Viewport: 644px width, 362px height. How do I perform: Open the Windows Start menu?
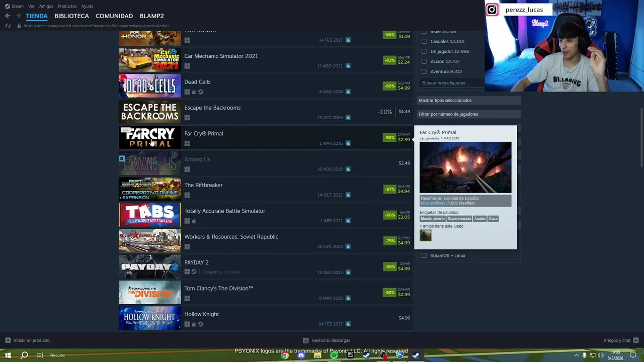(x=8, y=355)
